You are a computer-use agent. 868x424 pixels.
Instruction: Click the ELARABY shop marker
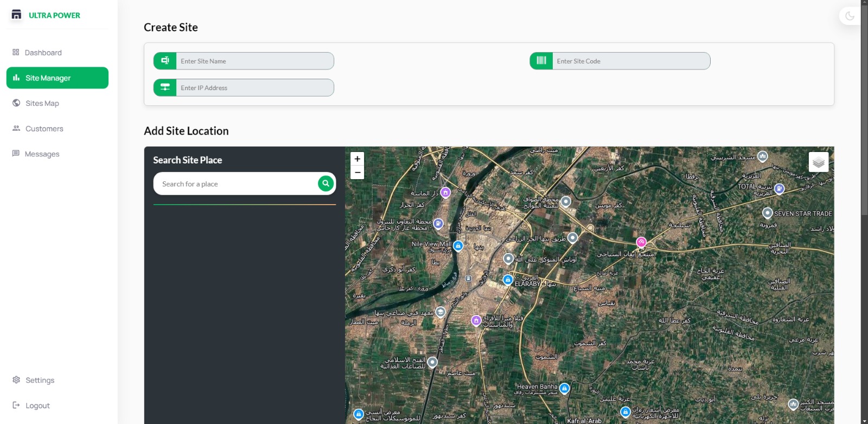point(508,280)
